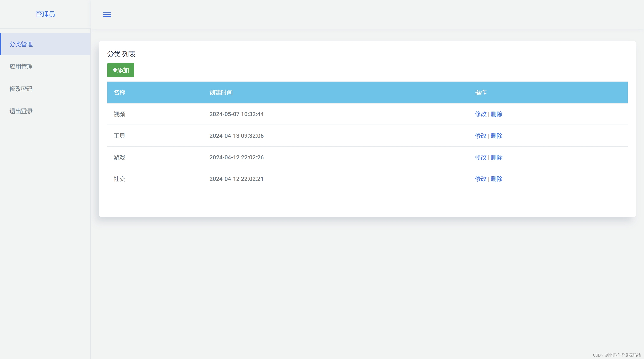
Task: Toggle the hamburger menu icon
Action: pyautogui.click(x=107, y=14)
